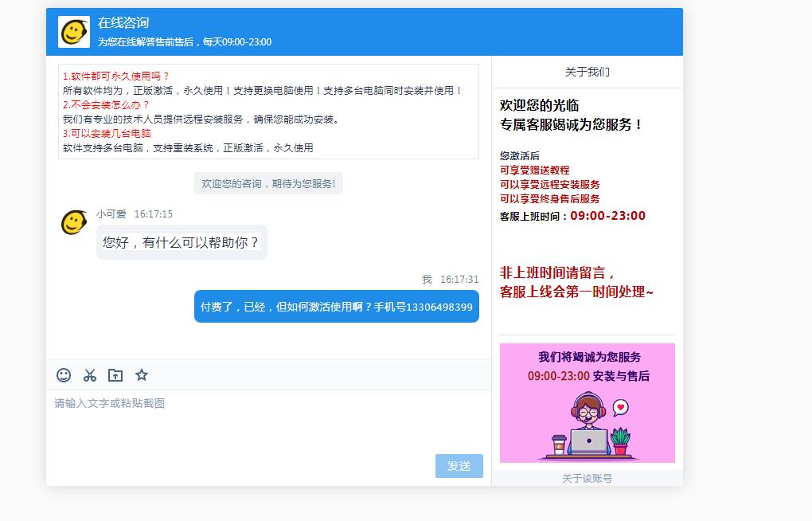Focus the message input box 请输入文字或粘贴截图
Screen dimensions: 812x521
(268, 420)
